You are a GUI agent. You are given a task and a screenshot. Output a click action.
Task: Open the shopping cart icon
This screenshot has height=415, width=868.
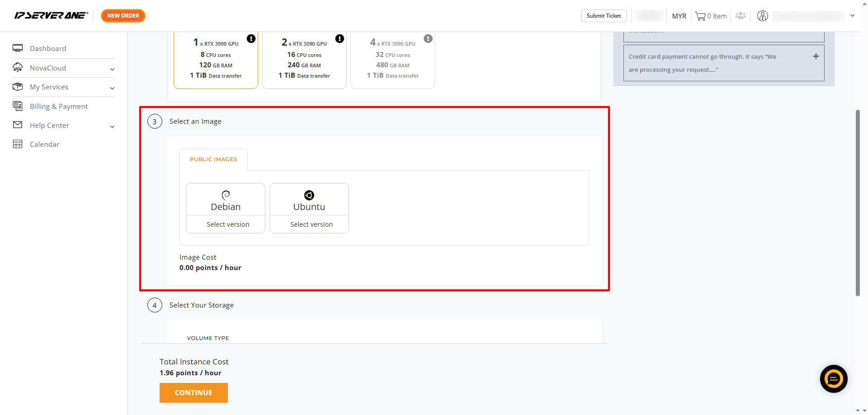point(700,16)
